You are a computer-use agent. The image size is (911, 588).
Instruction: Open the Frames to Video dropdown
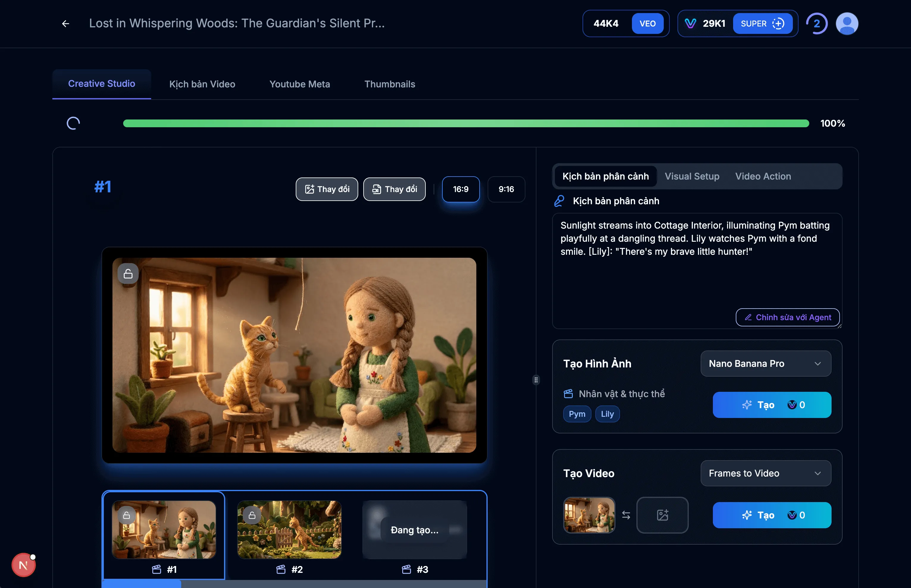point(766,473)
